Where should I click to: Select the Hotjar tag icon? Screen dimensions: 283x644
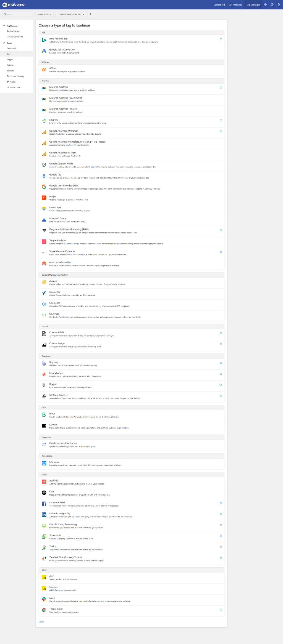coord(44,198)
